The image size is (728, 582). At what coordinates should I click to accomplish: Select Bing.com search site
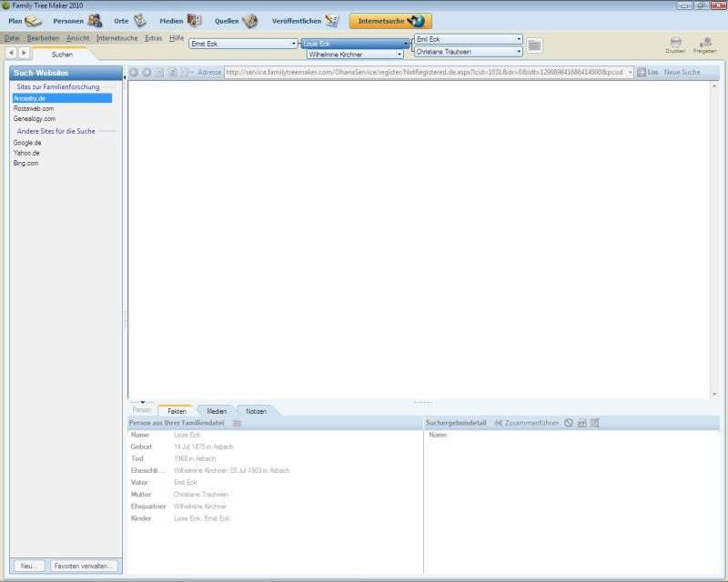pyautogui.click(x=26, y=164)
